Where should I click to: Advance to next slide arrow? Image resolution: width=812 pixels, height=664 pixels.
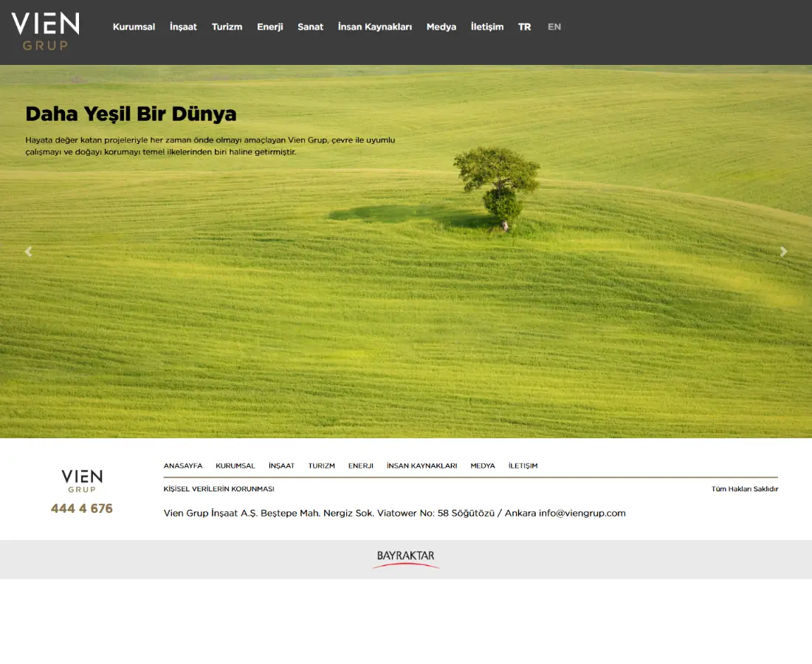783,252
